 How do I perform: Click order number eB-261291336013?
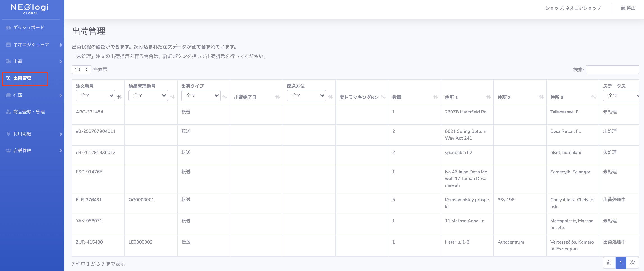point(96,153)
